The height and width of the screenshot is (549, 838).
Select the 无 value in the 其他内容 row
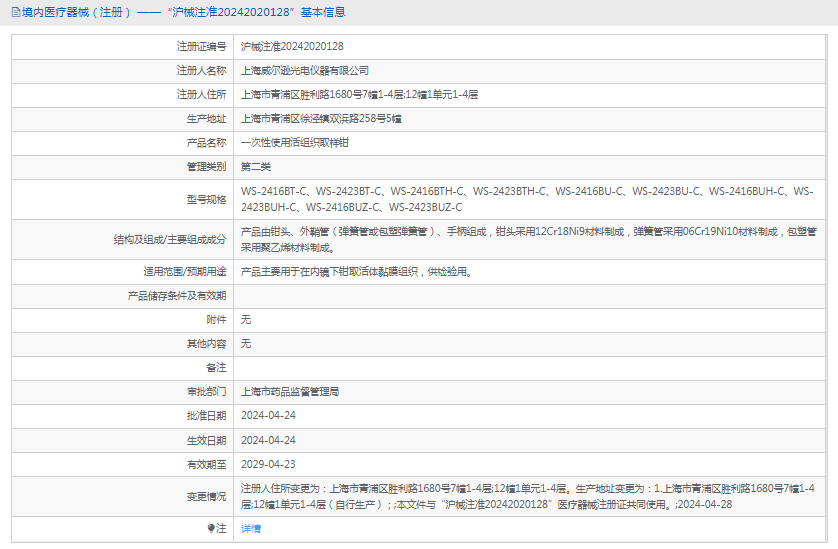click(x=246, y=344)
